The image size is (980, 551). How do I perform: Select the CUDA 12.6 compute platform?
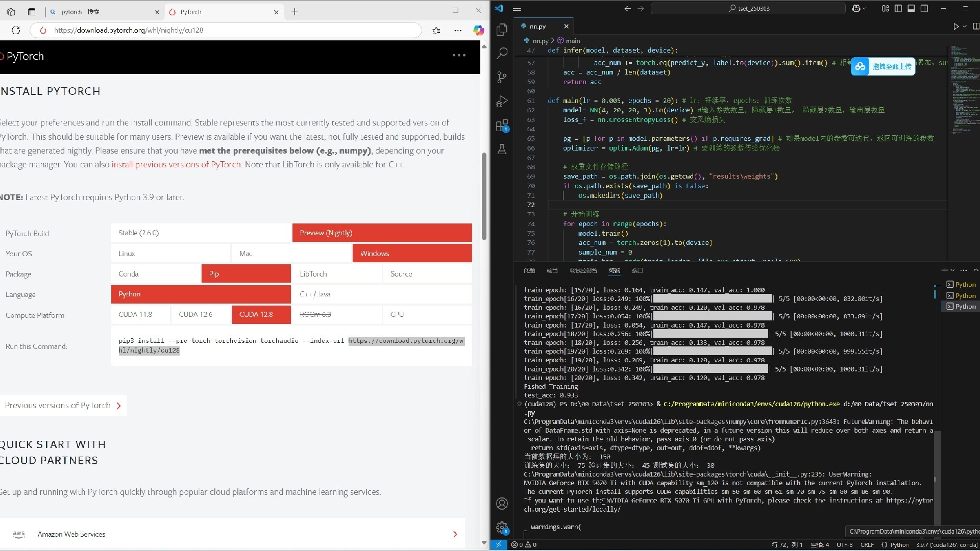[x=201, y=314]
